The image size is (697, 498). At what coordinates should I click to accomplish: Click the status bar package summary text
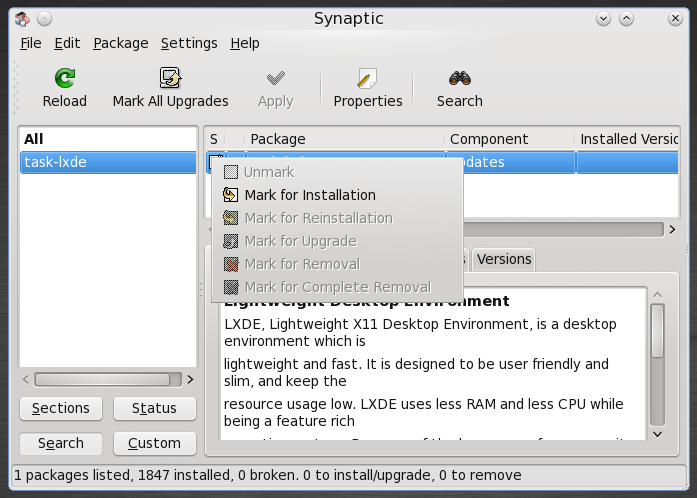[268, 475]
